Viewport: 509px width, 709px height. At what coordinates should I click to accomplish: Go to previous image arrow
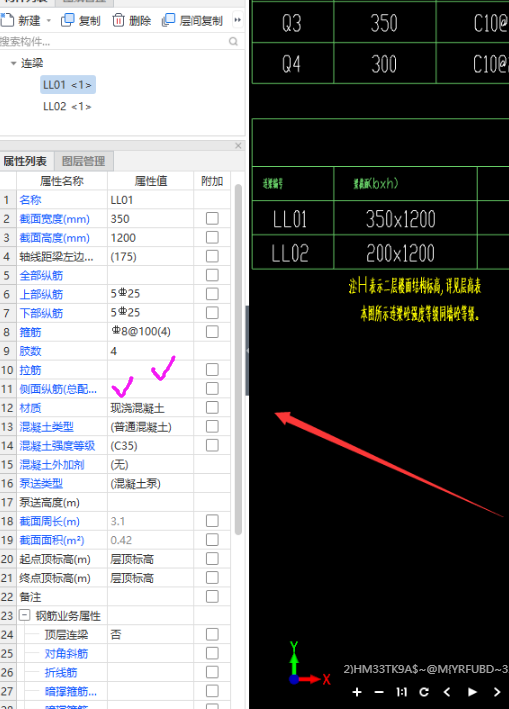[x=447, y=692]
